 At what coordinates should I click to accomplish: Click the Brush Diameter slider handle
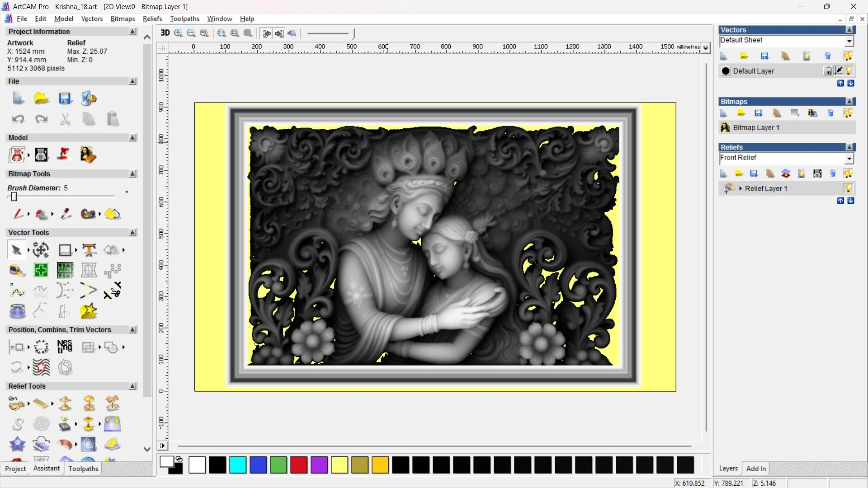pos(14,197)
